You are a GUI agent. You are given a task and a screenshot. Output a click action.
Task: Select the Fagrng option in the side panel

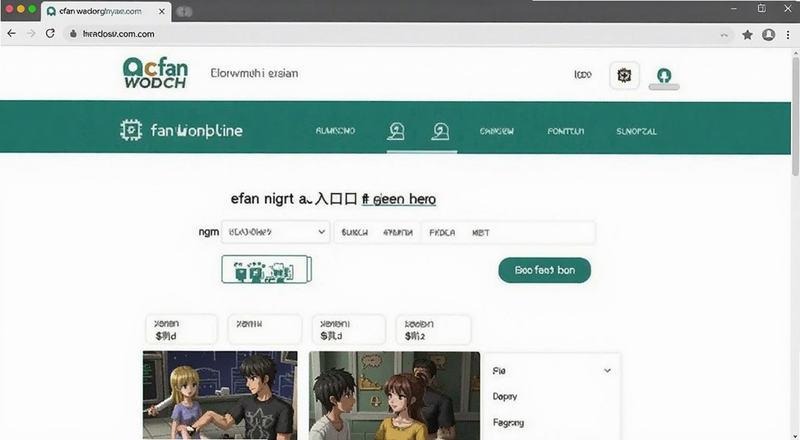pos(508,423)
